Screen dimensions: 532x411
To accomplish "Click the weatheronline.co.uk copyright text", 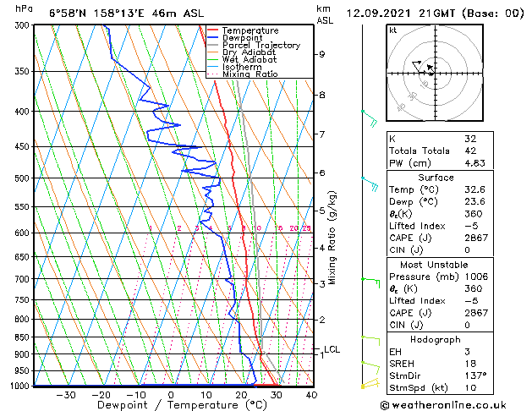I will click(x=443, y=405).
